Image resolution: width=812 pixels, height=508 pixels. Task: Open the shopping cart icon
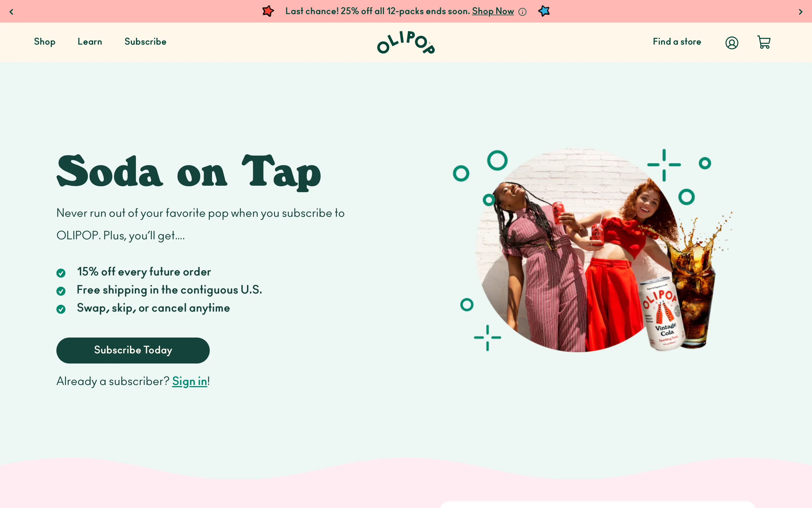[764, 42]
